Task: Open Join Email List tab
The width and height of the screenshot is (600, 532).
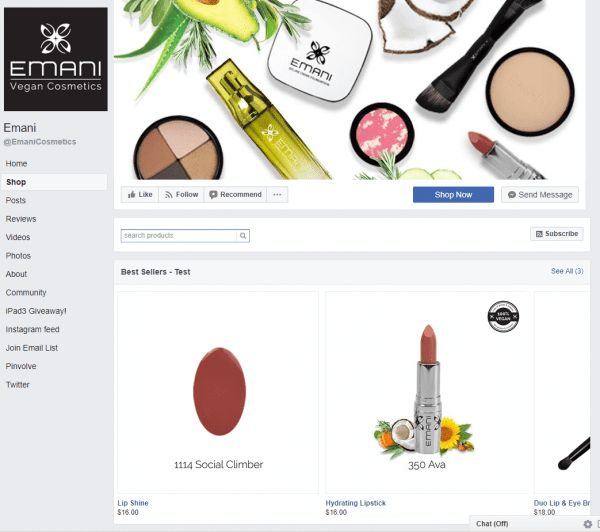Action: [x=32, y=348]
